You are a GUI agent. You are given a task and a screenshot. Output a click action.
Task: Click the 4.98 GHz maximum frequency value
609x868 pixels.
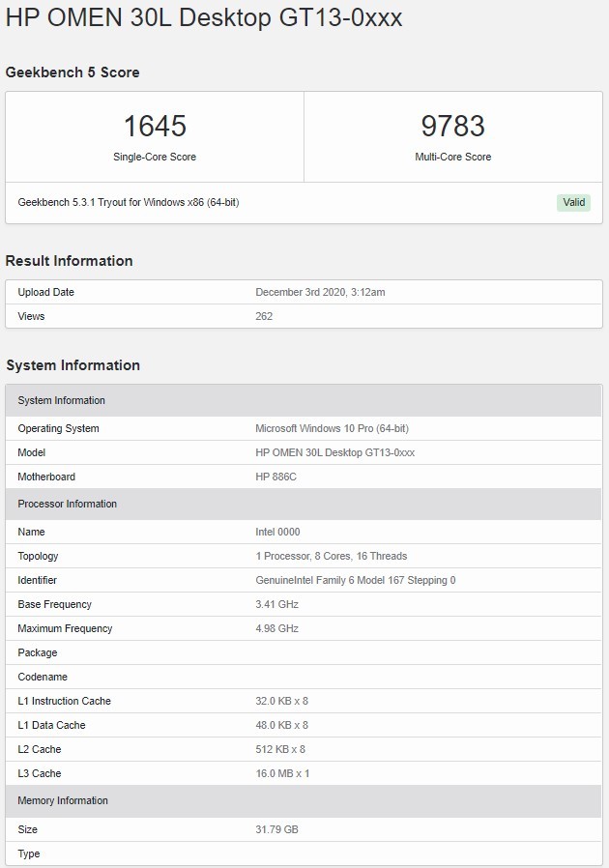pos(276,628)
